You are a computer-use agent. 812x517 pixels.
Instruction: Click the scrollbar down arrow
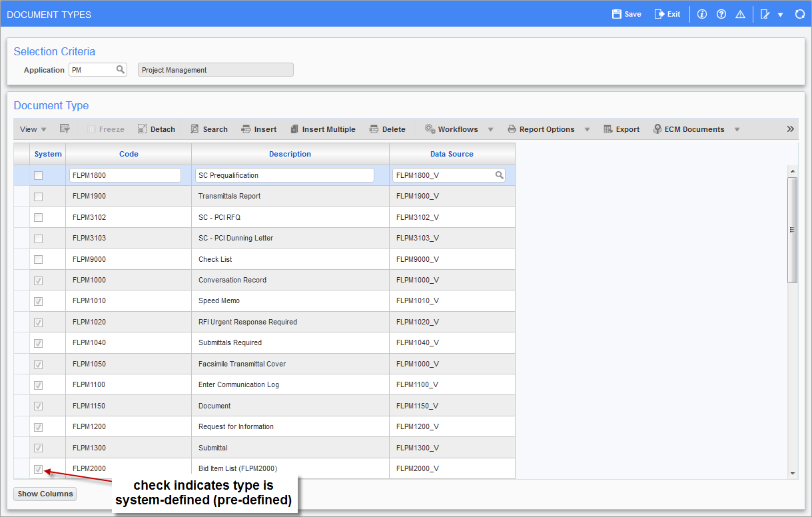coord(793,473)
